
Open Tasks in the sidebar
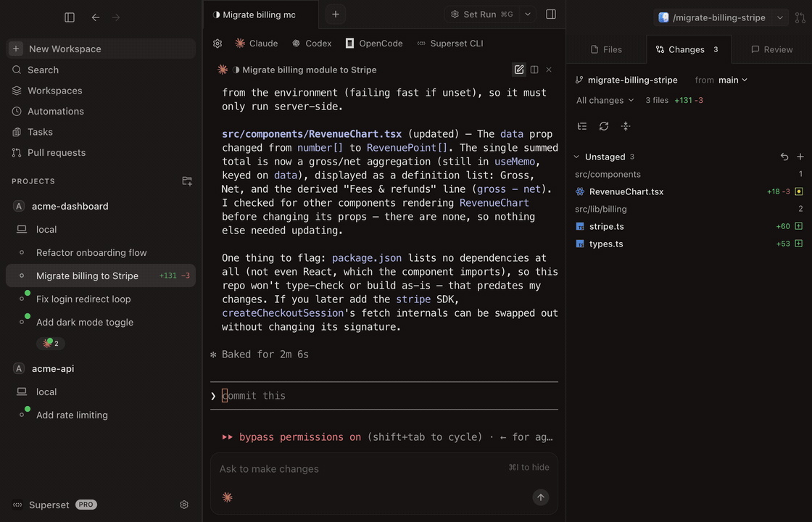coord(101,132)
